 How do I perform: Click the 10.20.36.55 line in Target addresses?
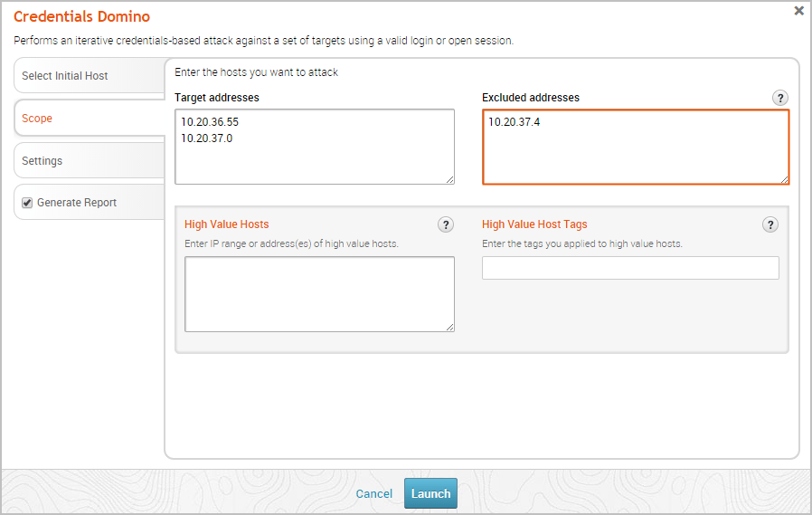(210, 121)
